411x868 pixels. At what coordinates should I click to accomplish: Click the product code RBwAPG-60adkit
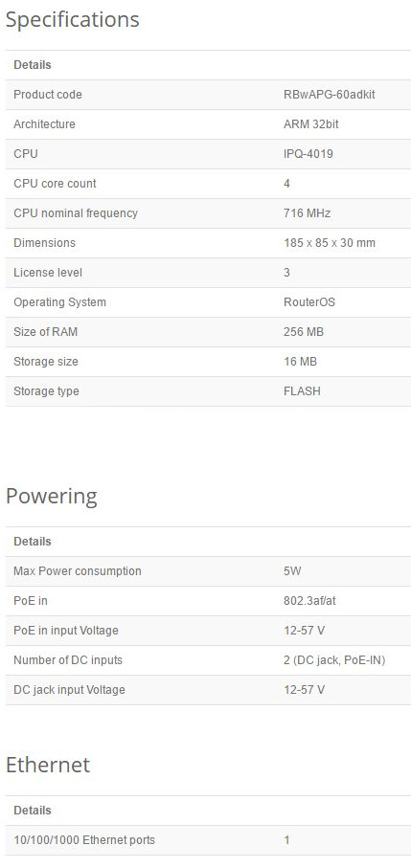coord(329,95)
